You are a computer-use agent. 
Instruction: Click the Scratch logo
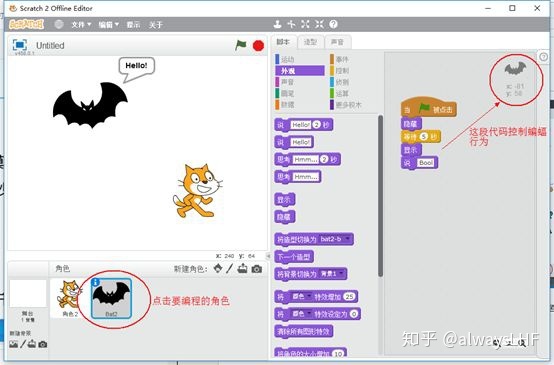coord(26,24)
